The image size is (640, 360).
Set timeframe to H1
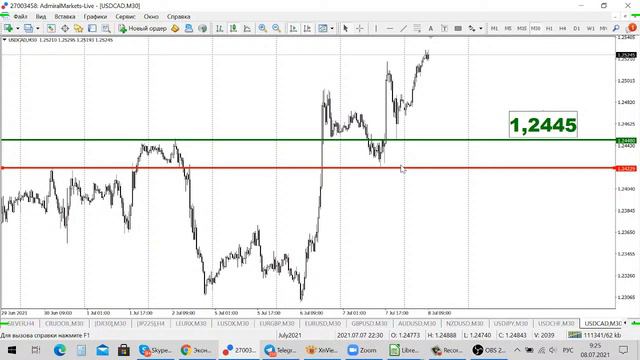pos(549,28)
